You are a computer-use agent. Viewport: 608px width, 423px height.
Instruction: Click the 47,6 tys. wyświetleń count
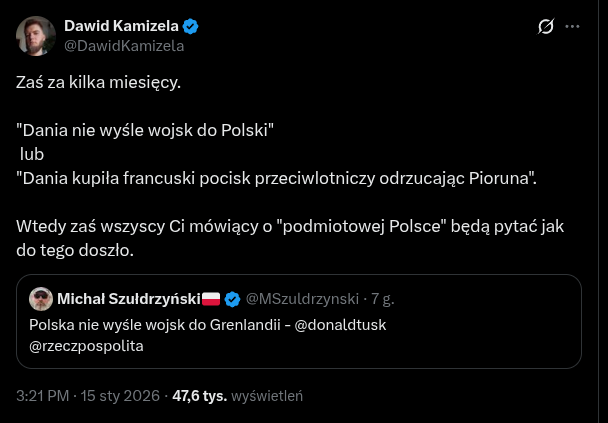pyautogui.click(x=238, y=395)
